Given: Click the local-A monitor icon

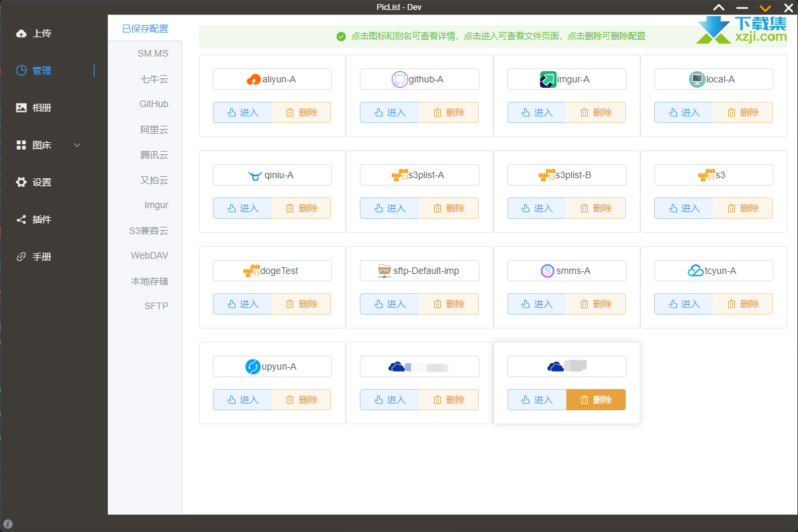Looking at the screenshot, I should pyautogui.click(x=697, y=79).
